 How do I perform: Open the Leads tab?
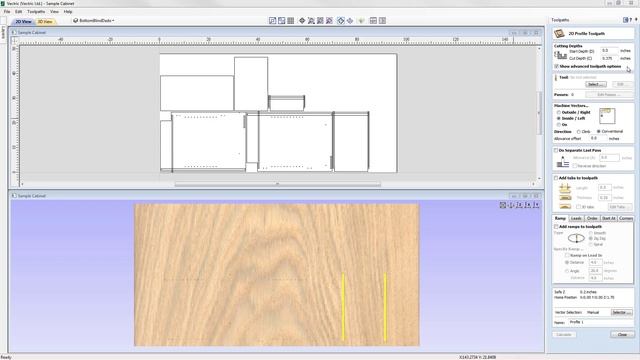click(x=576, y=219)
